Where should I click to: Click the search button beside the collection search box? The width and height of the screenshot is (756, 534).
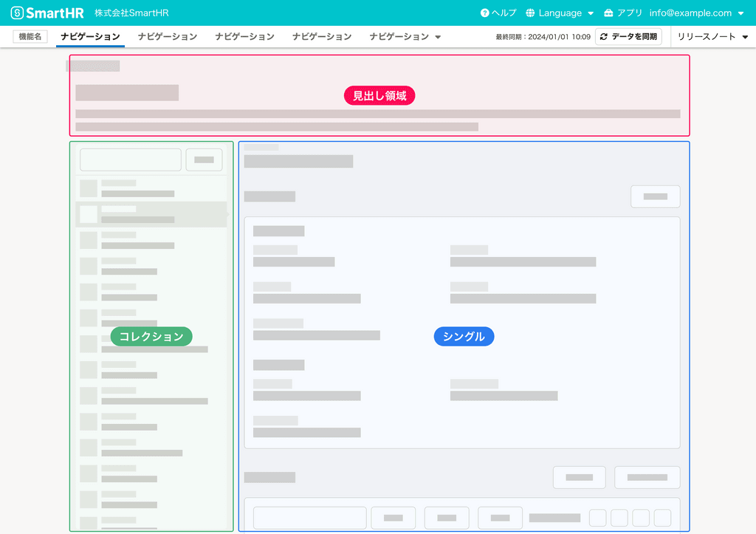pyautogui.click(x=204, y=159)
